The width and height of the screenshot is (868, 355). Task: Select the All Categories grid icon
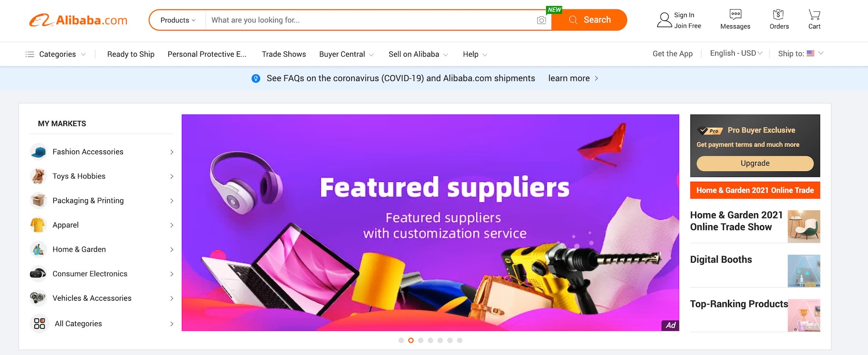[x=39, y=324]
